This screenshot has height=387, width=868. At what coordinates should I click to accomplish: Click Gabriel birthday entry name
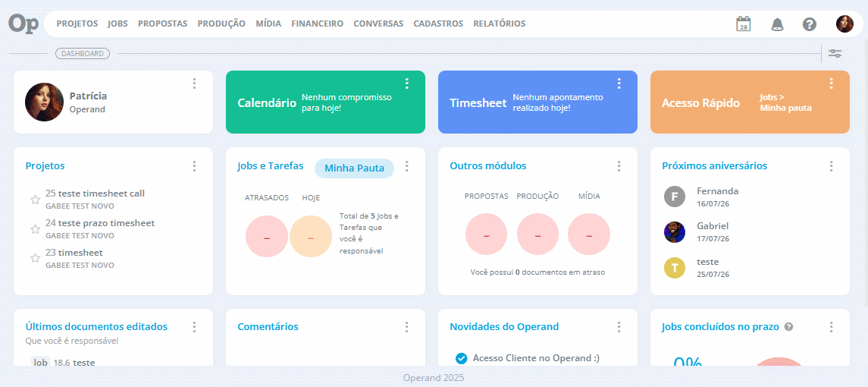pos(713,226)
